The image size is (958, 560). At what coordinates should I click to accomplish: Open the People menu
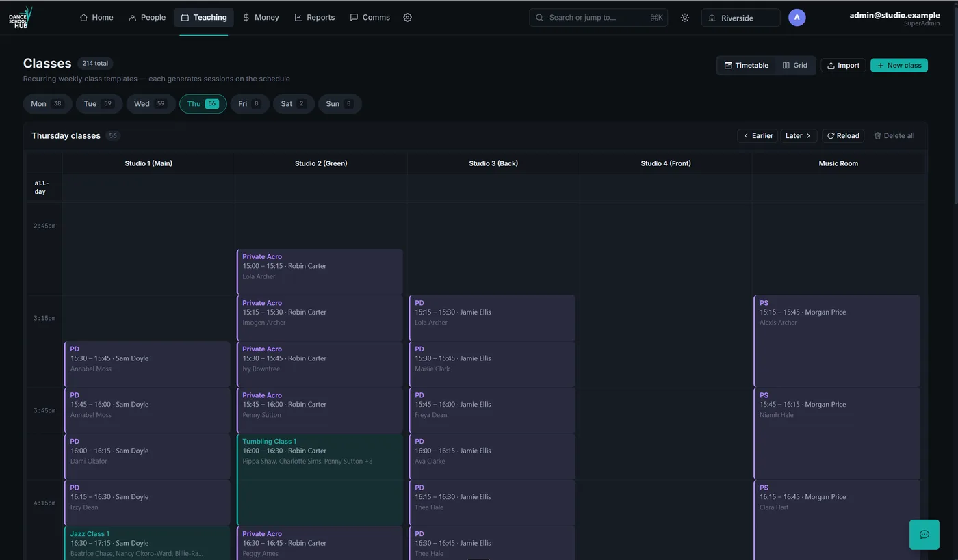point(147,18)
